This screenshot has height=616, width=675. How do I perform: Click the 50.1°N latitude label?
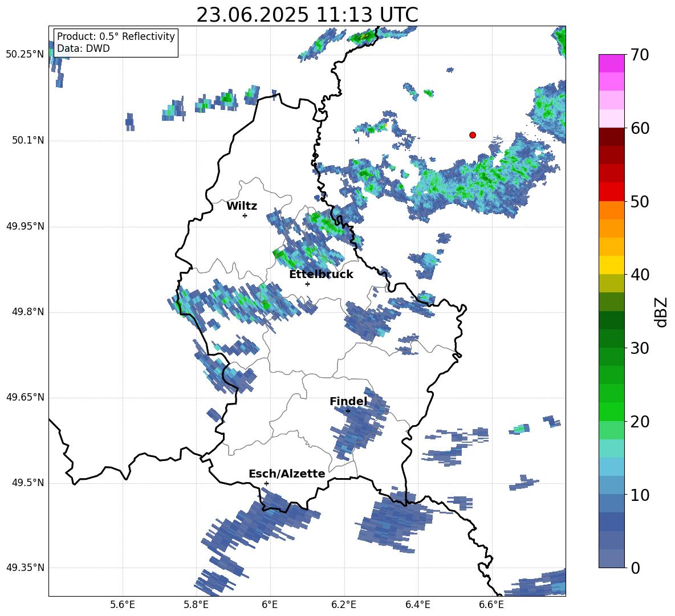pyautogui.click(x=29, y=141)
